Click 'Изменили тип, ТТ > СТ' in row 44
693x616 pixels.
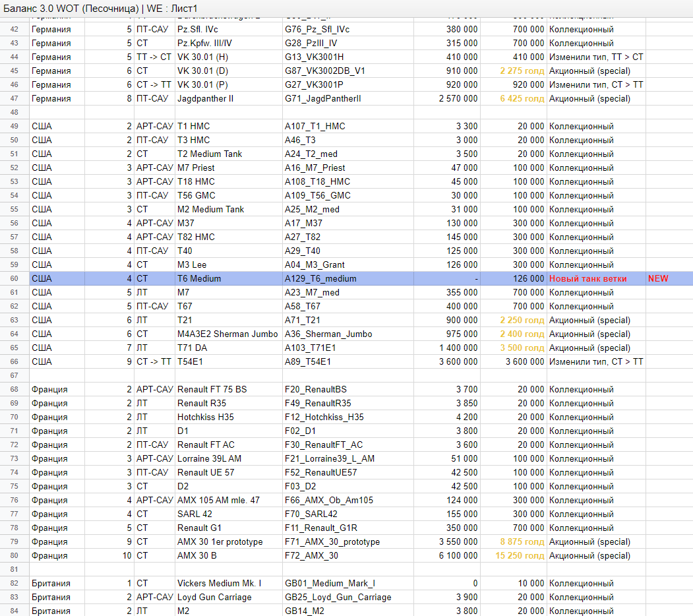(x=596, y=57)
